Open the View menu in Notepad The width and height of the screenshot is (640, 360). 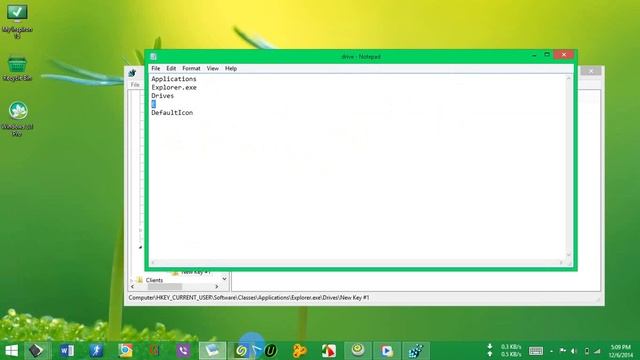coord(212,69)
